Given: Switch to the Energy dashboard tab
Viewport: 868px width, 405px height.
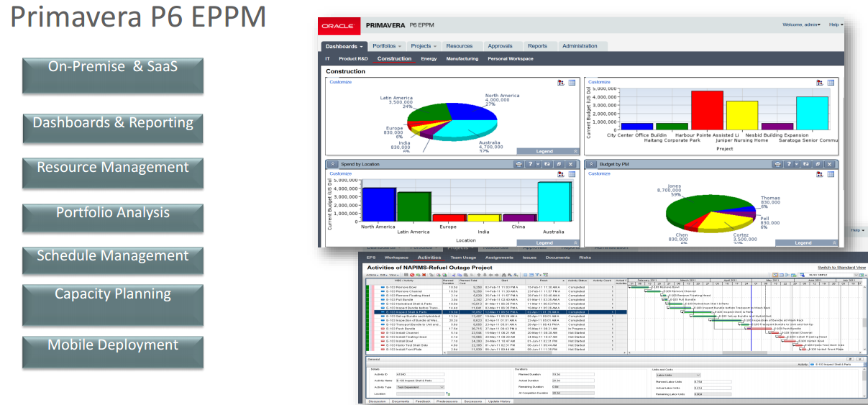Looking at the screenshot, I should [429, 59].
